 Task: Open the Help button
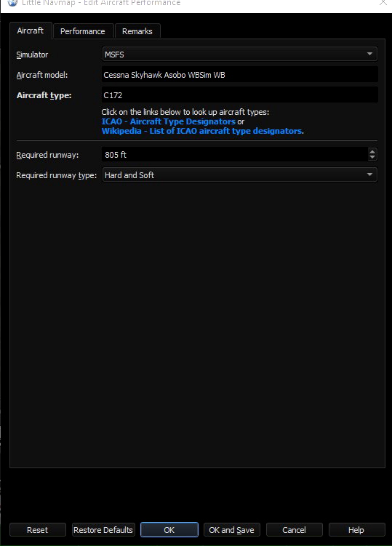(356, 529)
